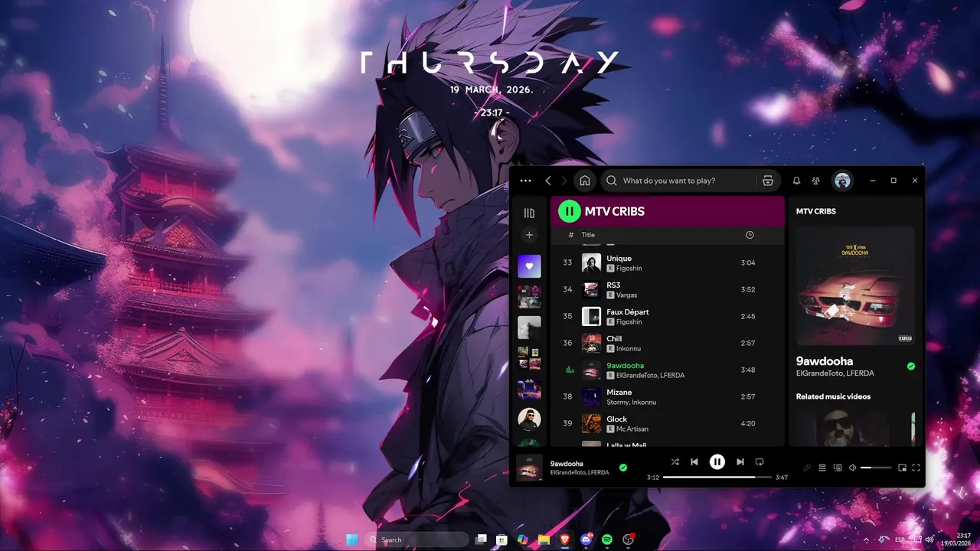This screenshot has height=551, width=980.
Task: Open the Queue view icon
Action: (x=822, y=468)
